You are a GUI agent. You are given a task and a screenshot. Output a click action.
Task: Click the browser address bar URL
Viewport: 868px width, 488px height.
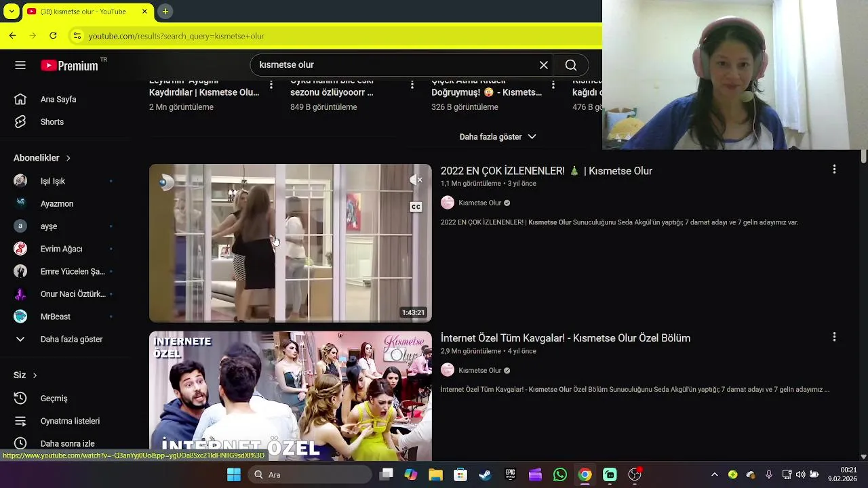176,36
